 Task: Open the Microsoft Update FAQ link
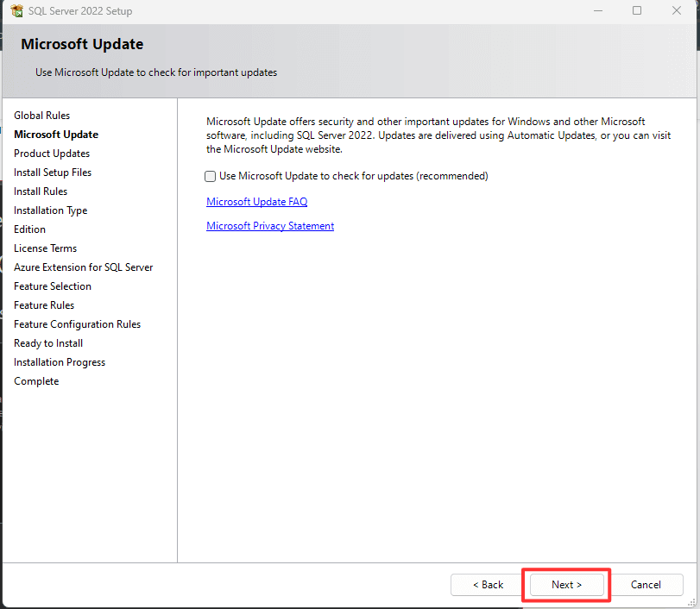(x=256, y=202)
